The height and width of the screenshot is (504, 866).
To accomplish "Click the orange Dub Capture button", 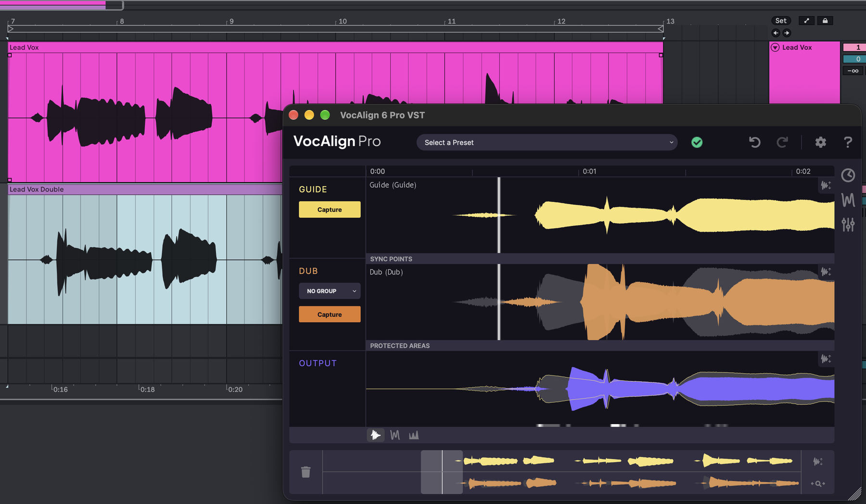I will (x=330, y=315).
